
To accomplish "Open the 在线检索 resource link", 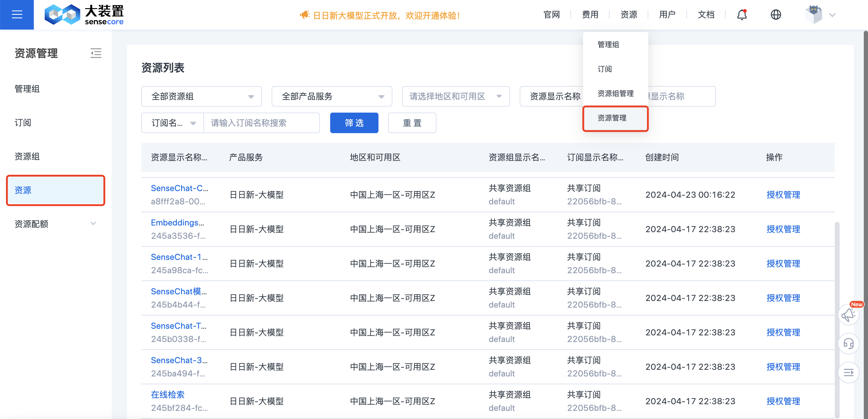I will (168, 394).
